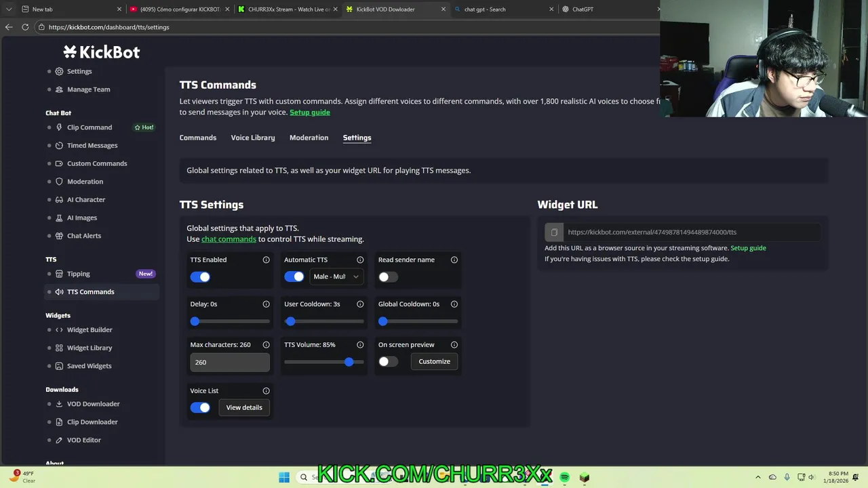Open Tipping under TTS
This screenshot has width=868, height=488.
click(79, 274)
